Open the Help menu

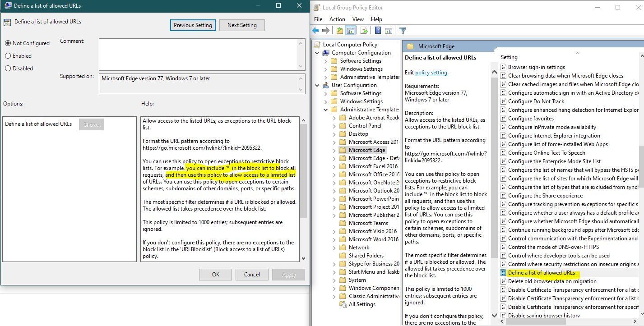376,19
